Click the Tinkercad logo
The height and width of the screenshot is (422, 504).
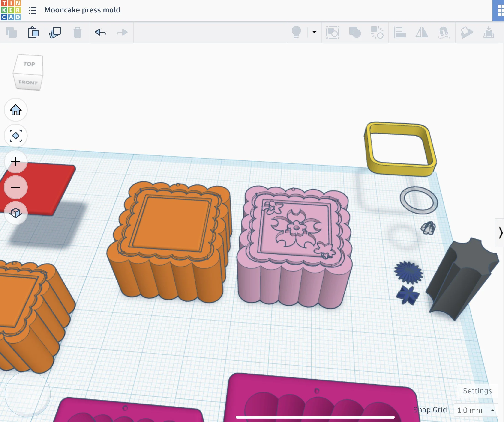tap(11, 10)
